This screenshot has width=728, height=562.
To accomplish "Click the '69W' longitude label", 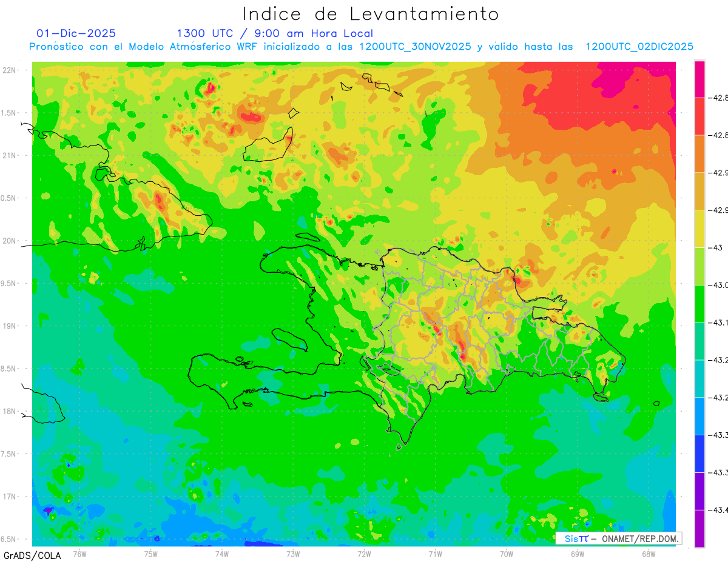I will click(578, 554).
